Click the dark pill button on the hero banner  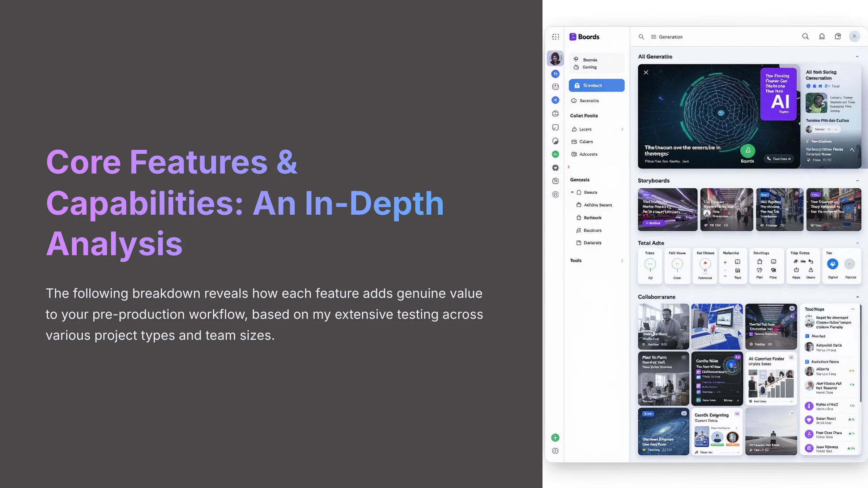point(779,159)
